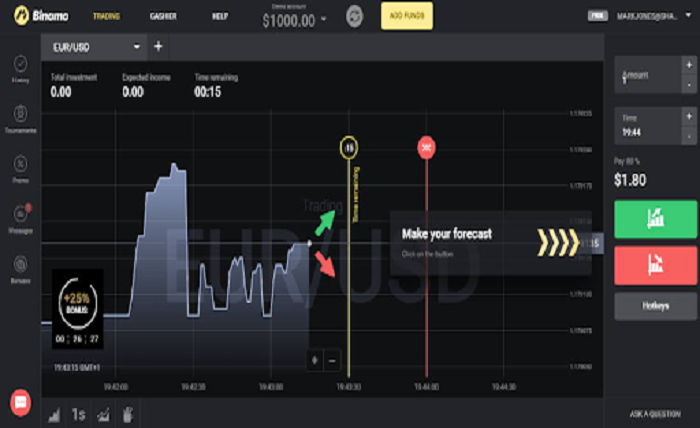
Task: Click the Time 19:44 field
Action: (x=648, y=125)
